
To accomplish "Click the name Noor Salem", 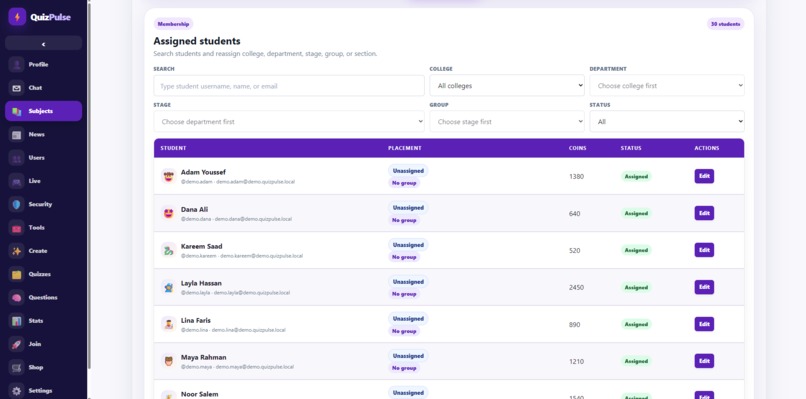I will tap(199, 394).
